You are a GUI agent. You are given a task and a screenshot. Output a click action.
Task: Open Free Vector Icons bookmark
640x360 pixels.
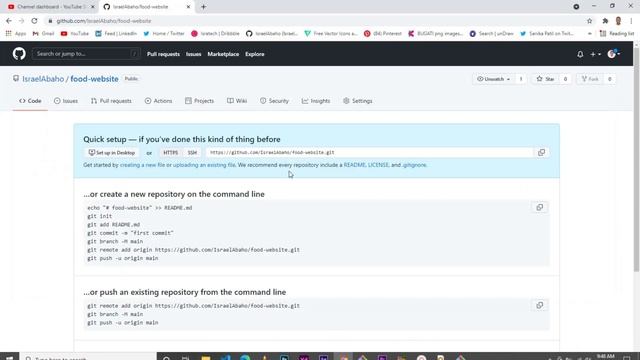tap(331, 33)
